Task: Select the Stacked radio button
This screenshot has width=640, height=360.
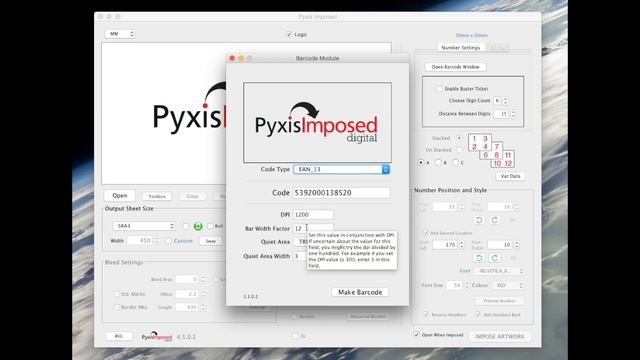Action: [459, 138]
